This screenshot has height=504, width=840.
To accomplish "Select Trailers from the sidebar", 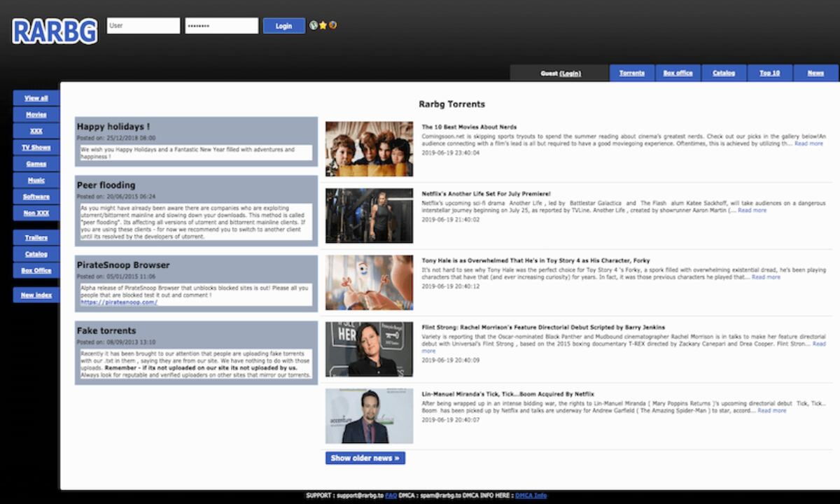I will [x=36, y=238].
